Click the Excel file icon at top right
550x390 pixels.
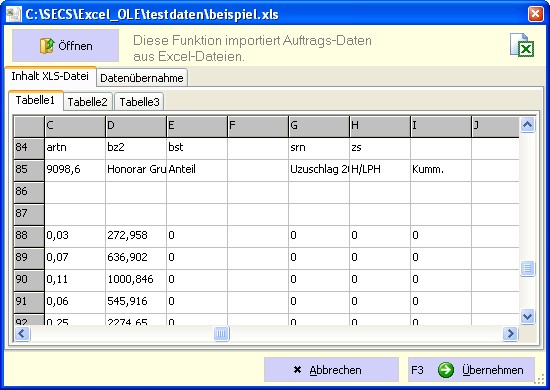(x=522, y=45)
